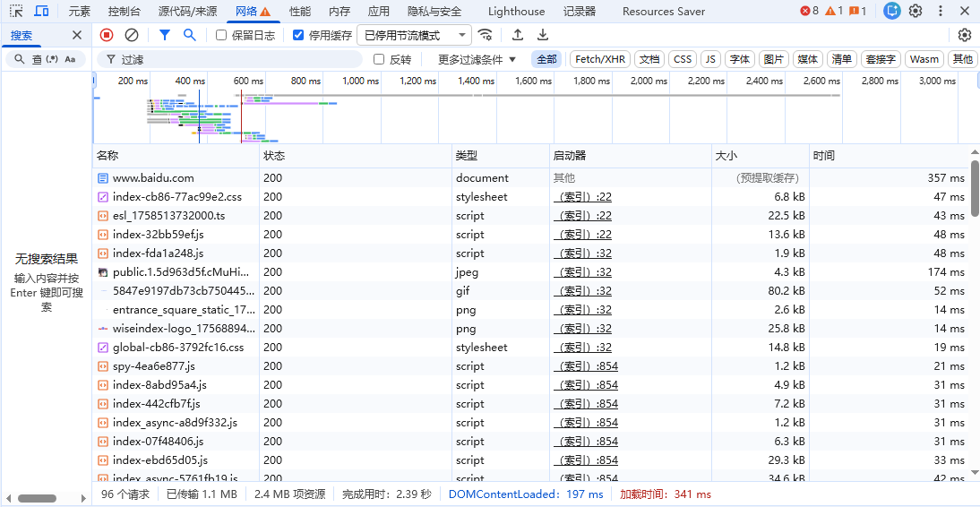Screen dimensions: 980x507
Task: Click the import HAR upload icon
Action: [518, 35]
